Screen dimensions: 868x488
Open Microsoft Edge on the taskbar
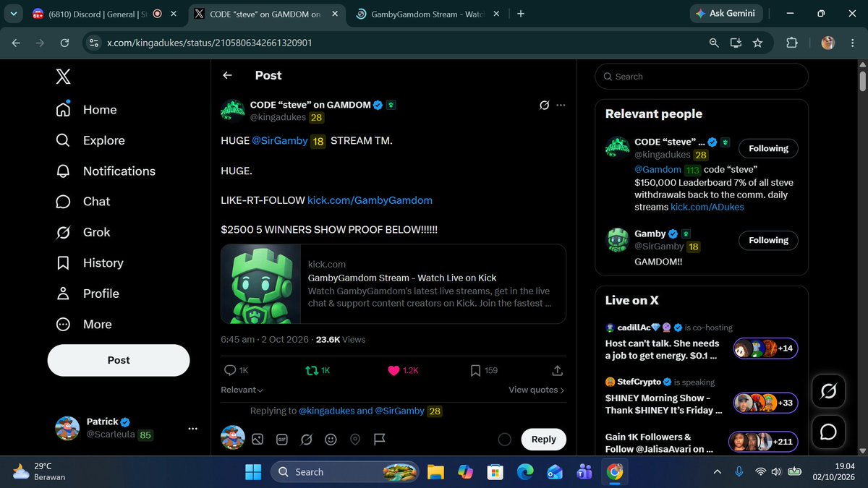tap(524, 472)
